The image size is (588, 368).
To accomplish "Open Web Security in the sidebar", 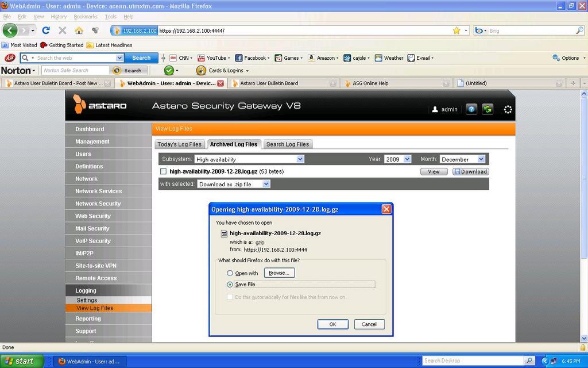I will [x=93, y=216].
